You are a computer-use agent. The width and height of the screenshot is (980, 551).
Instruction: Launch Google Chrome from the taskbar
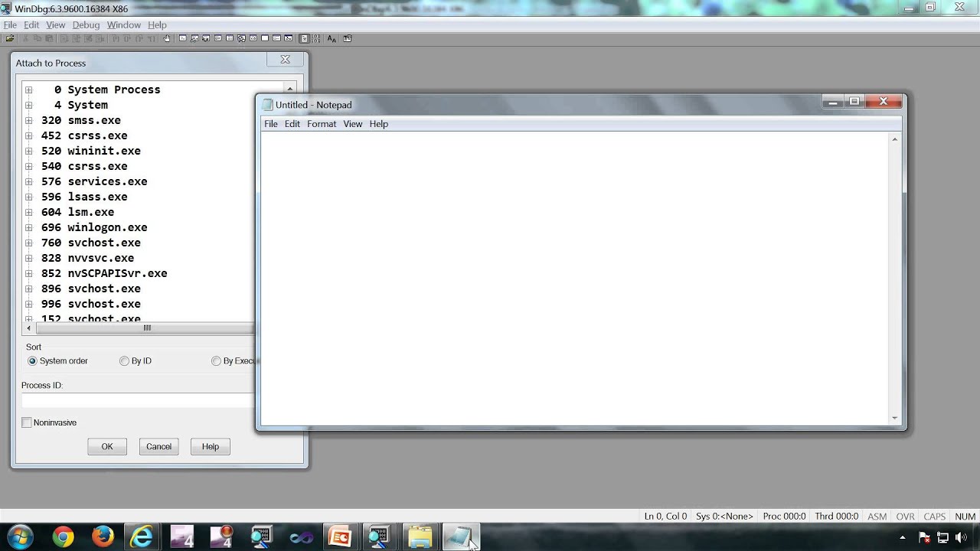[63, 537]
